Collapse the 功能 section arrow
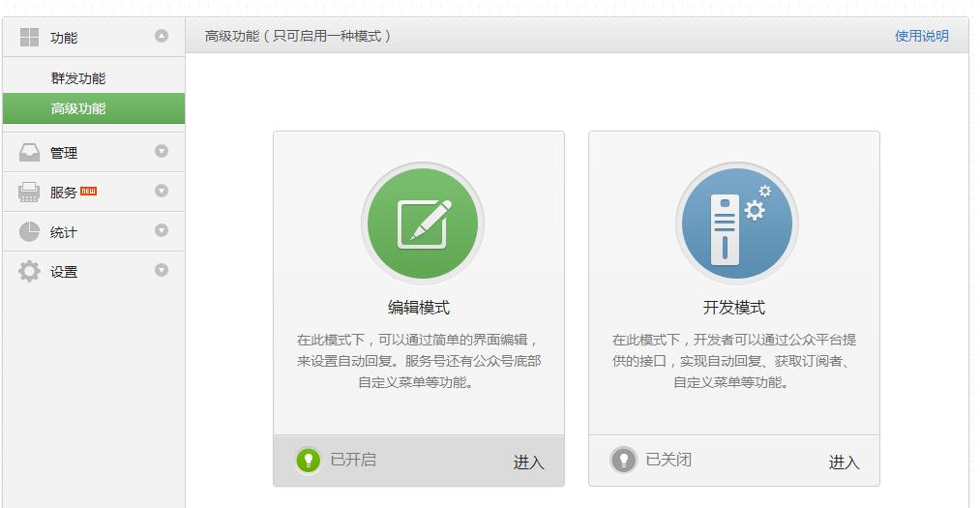980x508 pixels. coord(162,36)
